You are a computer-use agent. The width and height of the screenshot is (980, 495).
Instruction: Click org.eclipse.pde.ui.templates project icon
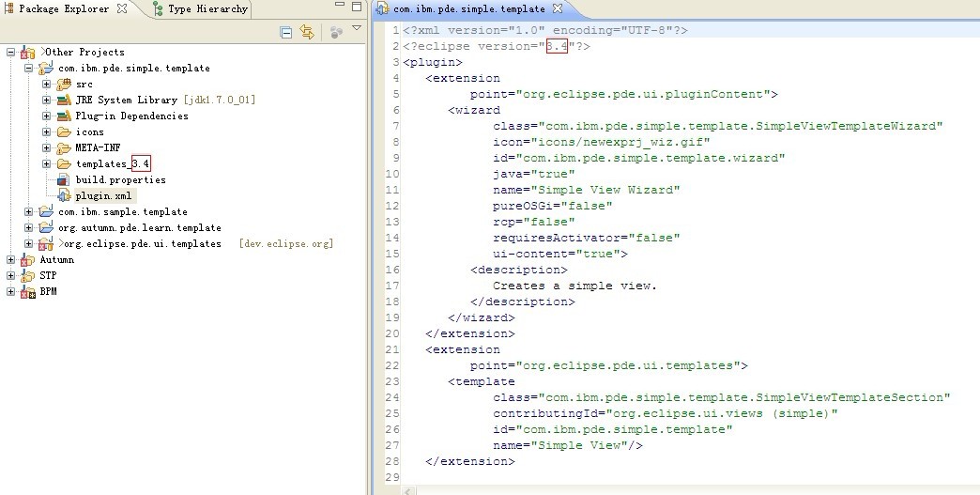46,244
